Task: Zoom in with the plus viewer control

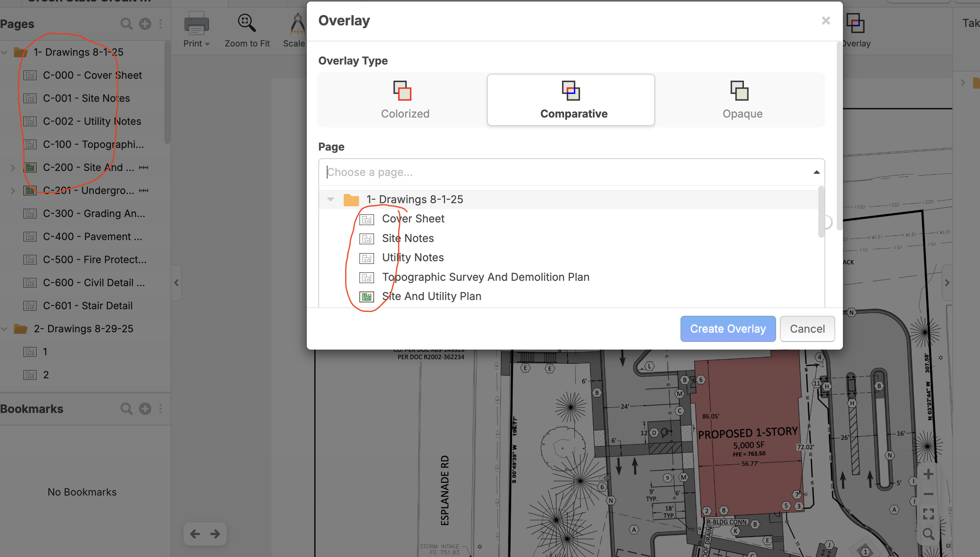Action: (x=929, y=474)
